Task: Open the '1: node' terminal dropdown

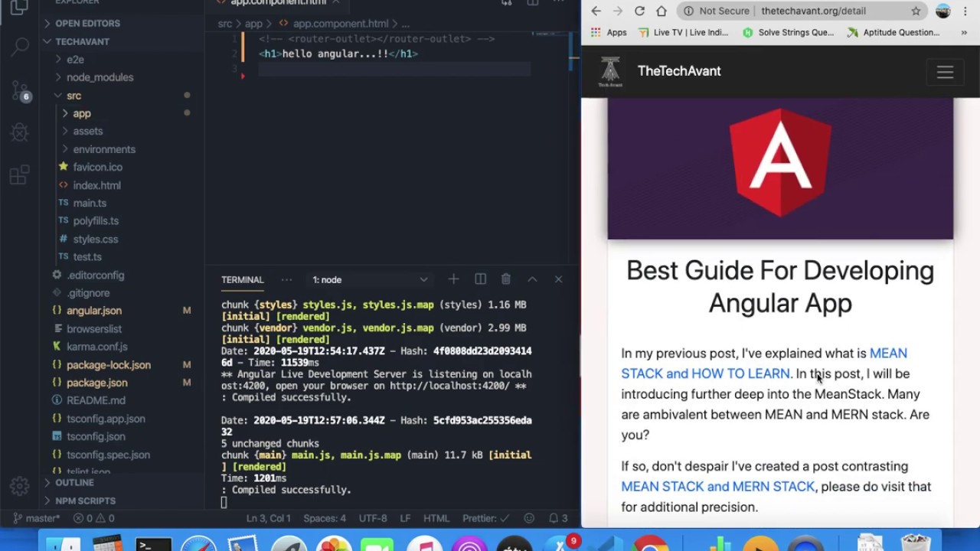Action: tap(371, 279)
